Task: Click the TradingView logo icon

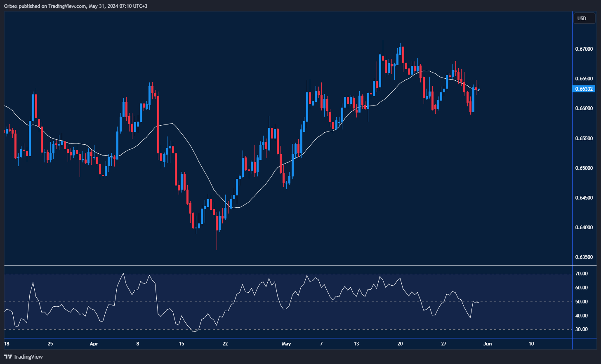Action: click(8, 357)
